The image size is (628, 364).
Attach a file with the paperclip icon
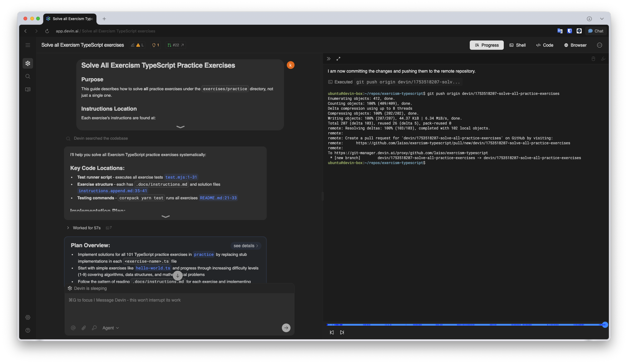point(84,328)
